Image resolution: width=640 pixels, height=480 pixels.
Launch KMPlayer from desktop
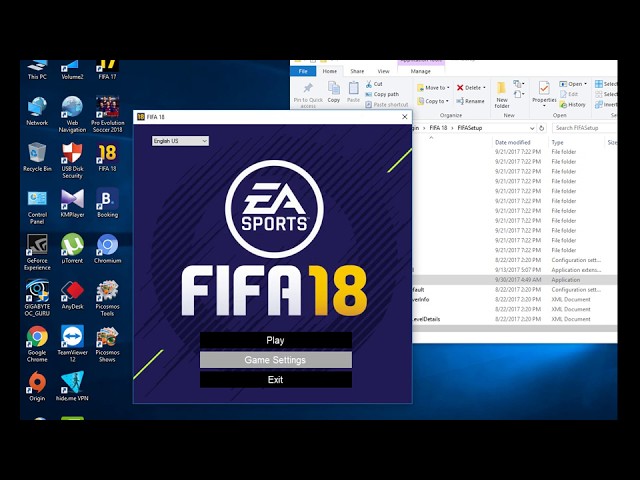[72, 203]
